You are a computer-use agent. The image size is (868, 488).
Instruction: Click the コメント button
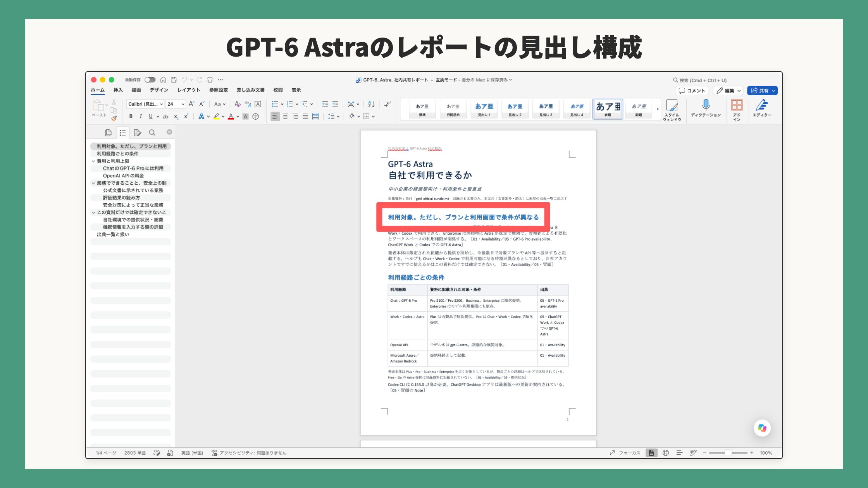point(692,91)
